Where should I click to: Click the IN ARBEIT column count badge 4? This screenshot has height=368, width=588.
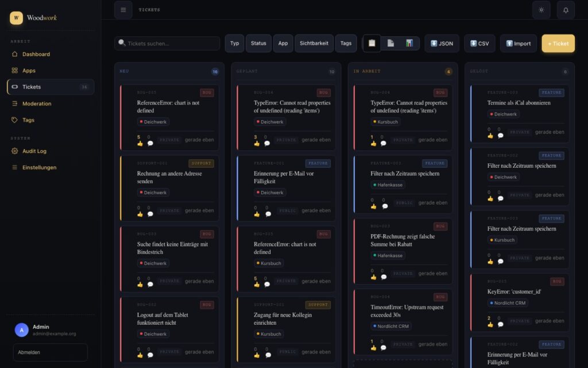click(448, 72)
